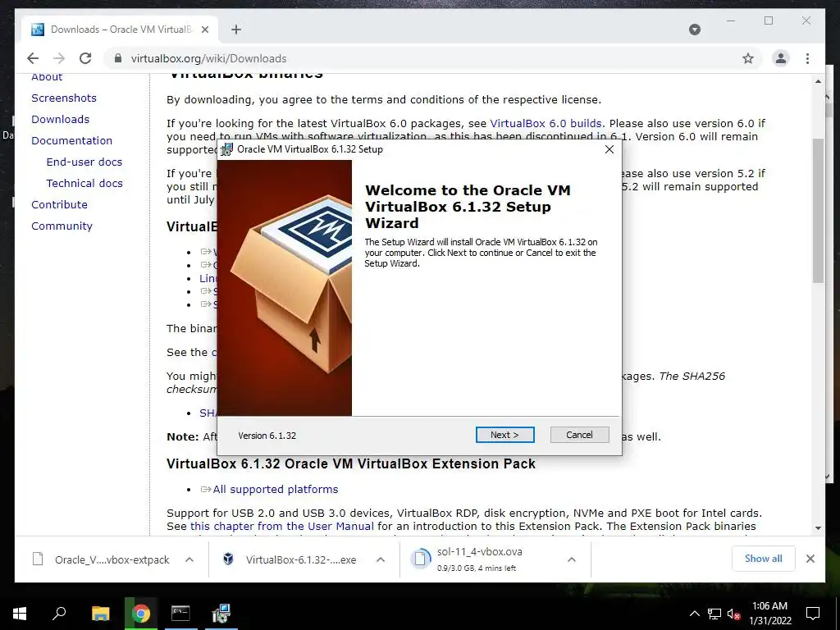Viewport: 840px width, 630px height.
Task: Open Documentation link in sidebar
Action: tap(72, 141)
